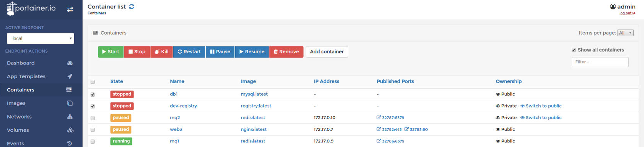644x147 pixels.
Task: Click the admin user icon
Action: pos(613,7)
